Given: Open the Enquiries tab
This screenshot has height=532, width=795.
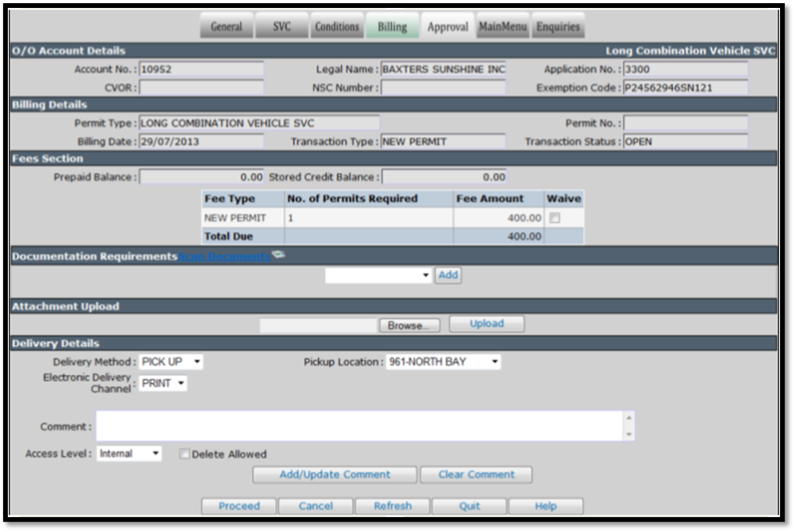Looking at the screenshot, I should (557, 26).
